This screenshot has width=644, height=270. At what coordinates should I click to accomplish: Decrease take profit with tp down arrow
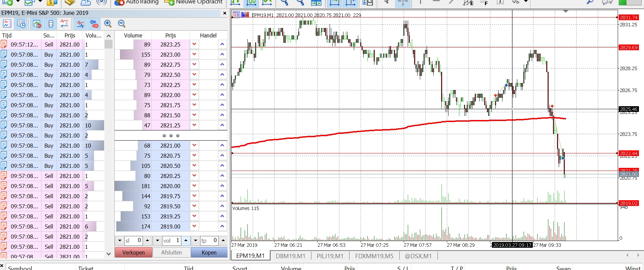195,241
